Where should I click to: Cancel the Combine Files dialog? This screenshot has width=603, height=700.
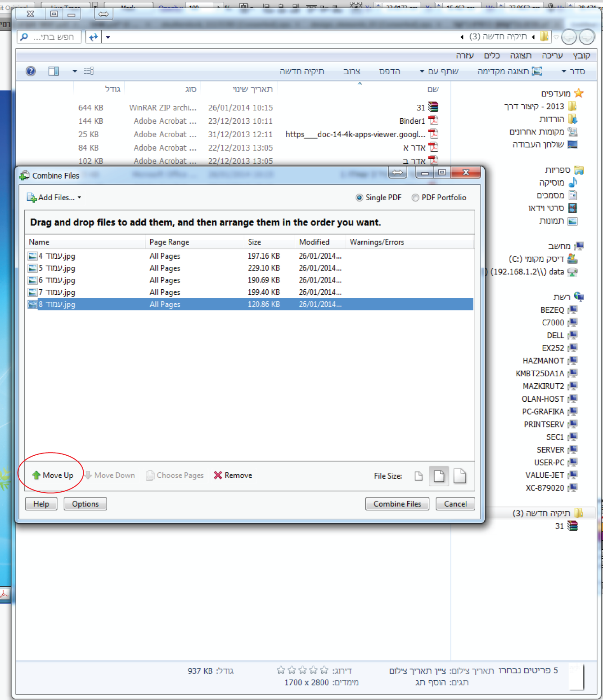(x=455, y=504)
